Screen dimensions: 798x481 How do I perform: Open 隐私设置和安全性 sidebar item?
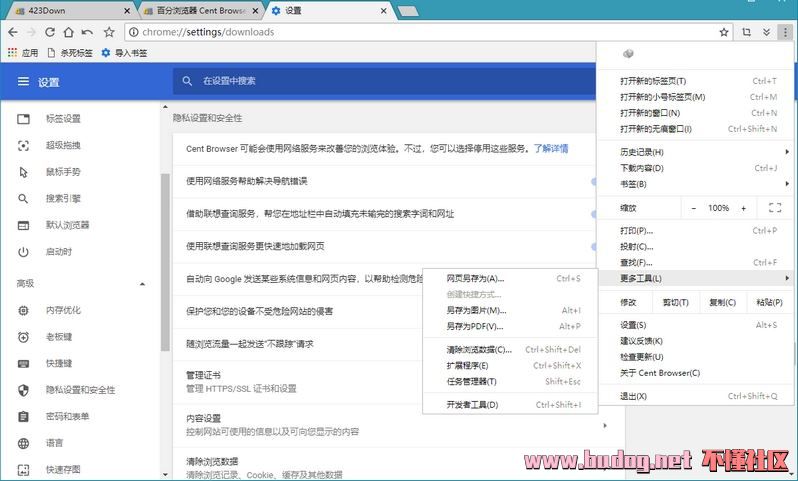click(81, 390)
